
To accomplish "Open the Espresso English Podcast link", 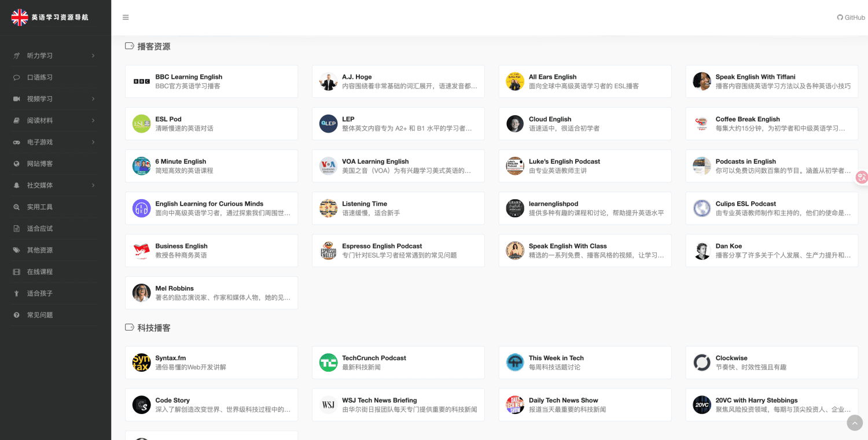I will click(382, 246).
